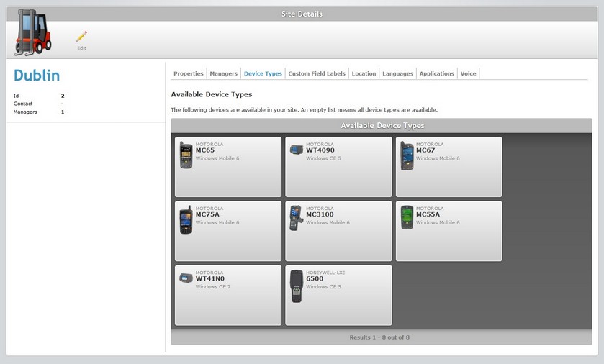Open the Voice tab
Viewport: 604px width, 364px height.
[x=468, y=73]
